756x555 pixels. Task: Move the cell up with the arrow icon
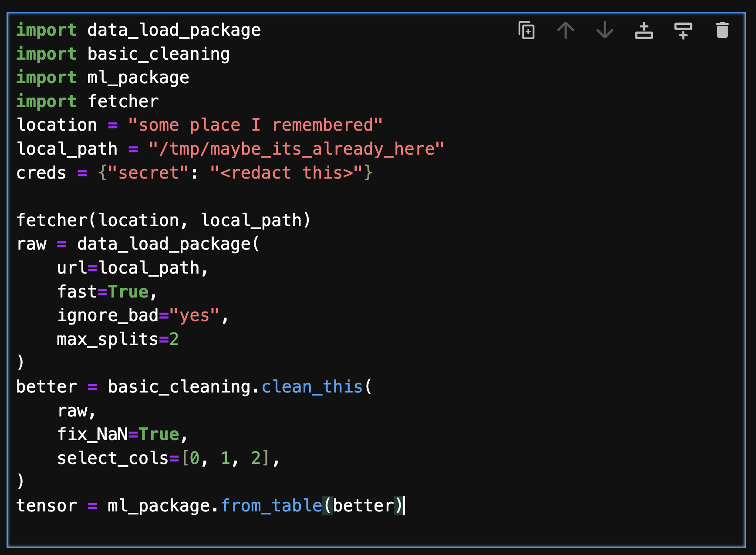pos(566,30)
